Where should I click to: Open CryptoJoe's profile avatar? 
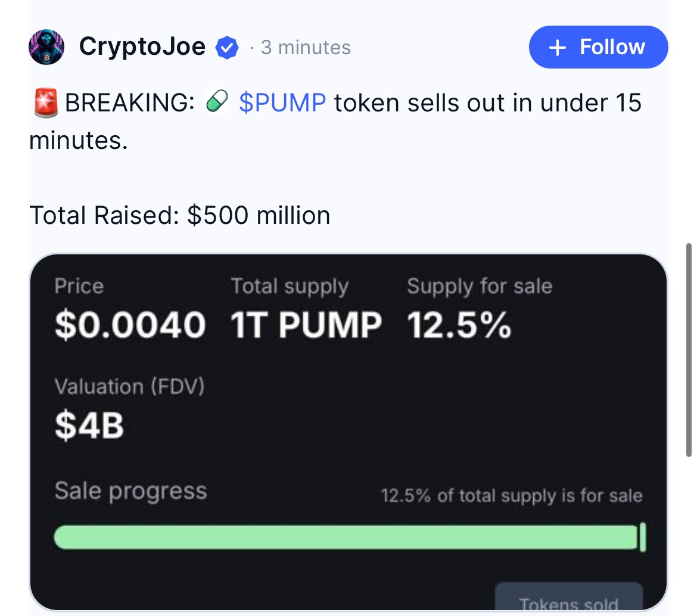[x=46, y=46]
